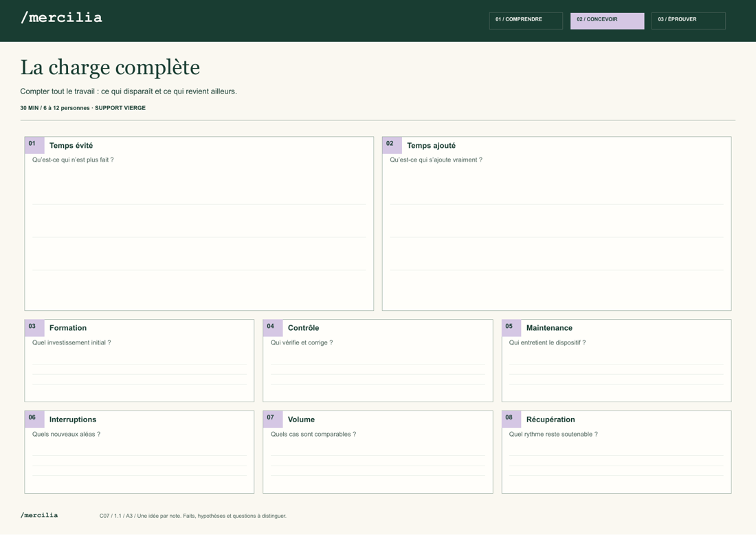Click the 08 number badge
This screenshot has width=756, height=535.
click(x=511, y=419)
